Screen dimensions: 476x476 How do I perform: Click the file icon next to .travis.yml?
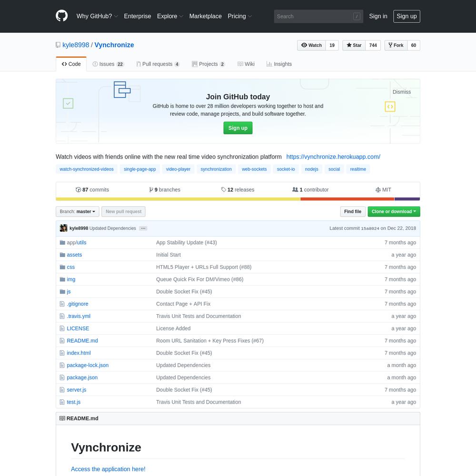[62, 316]
